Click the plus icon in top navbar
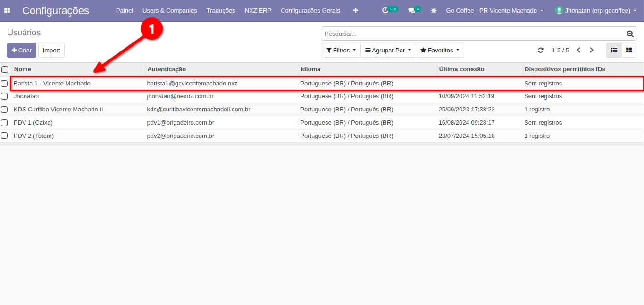This screenshot has height=305, width=644. pos(355,10)
